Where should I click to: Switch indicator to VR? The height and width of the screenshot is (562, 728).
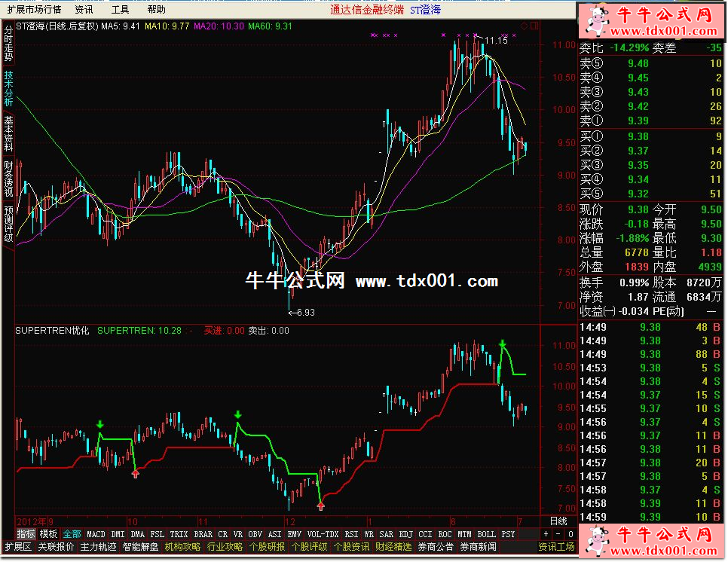coord(237,534)
